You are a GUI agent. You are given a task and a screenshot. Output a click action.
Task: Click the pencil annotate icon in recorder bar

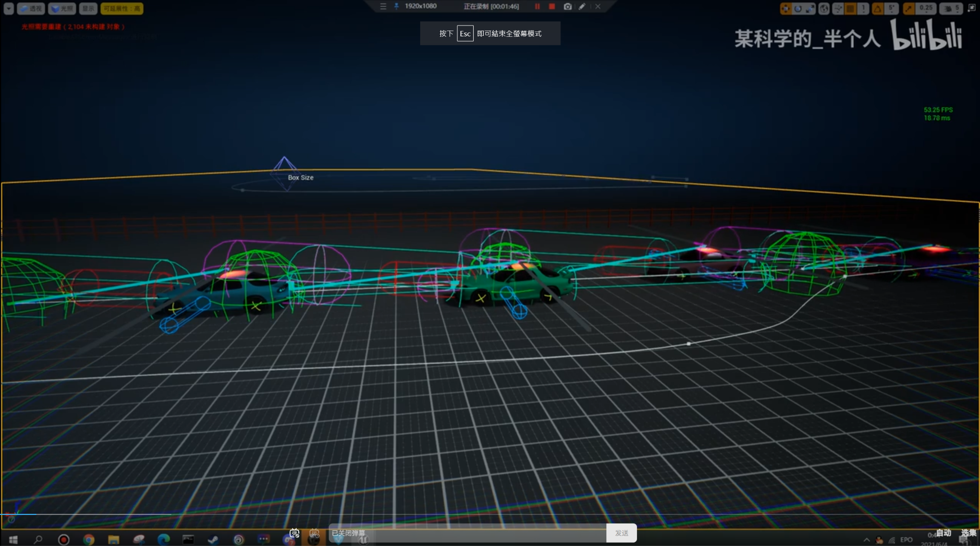click(582, 7)
